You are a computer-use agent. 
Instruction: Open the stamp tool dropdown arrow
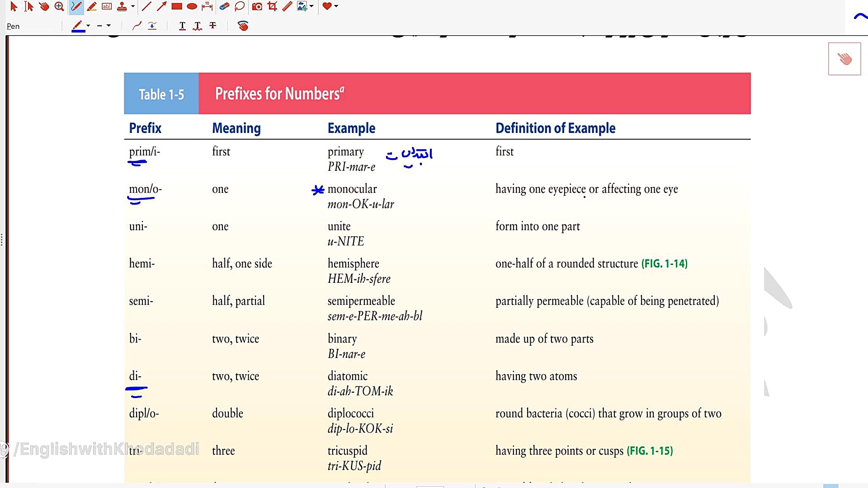click(x=133, y=6)
